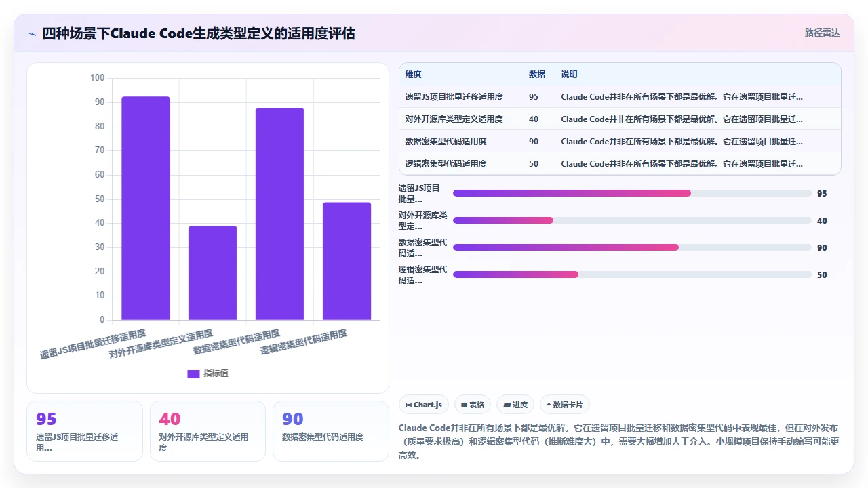Click progress value 95 at bar end

[822, 193]
